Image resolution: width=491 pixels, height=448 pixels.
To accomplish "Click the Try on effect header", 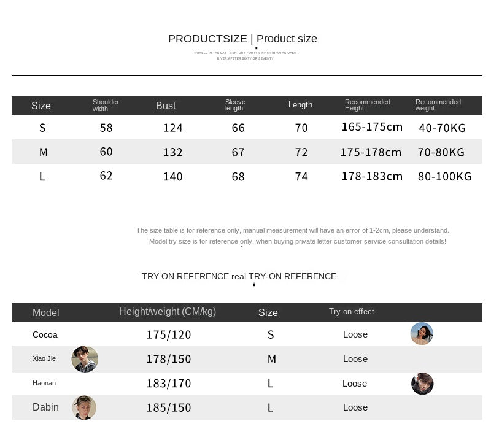I will [x=351, y=312].
